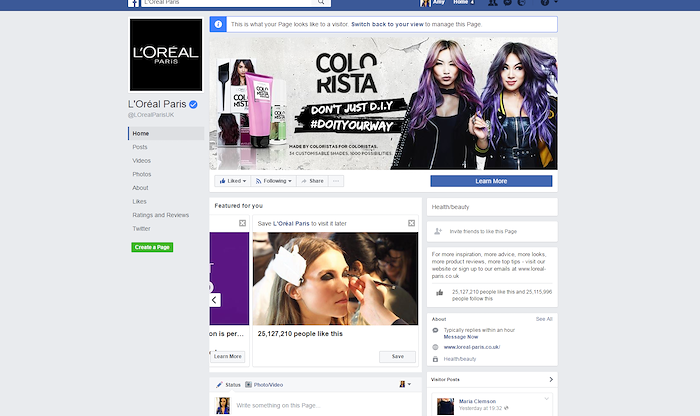This screenshot has height=416, width=700.
Task: Open www.loreal-paris.co.uk/ link
Action: tap(472, 347)
